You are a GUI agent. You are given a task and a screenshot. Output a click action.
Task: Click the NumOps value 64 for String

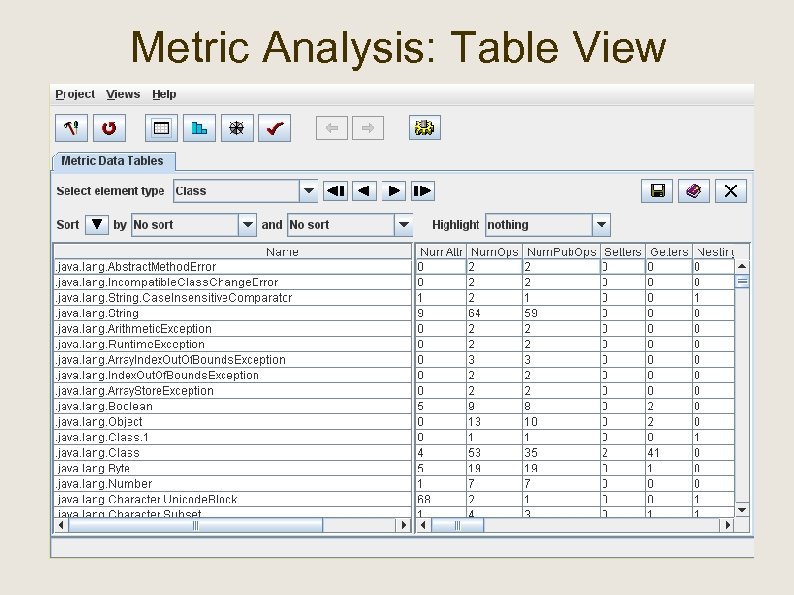(494, 313)
